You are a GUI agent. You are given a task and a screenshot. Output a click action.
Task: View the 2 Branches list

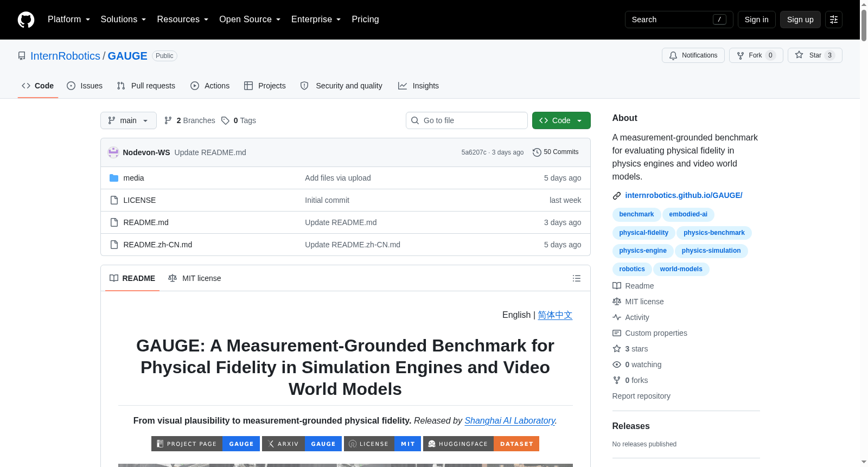click(x=190, y=120)
